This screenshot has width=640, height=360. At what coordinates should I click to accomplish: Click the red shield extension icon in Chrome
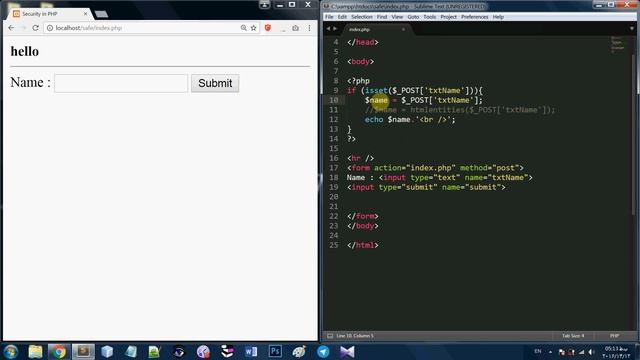pyautogui.click(x=268, y=28)
